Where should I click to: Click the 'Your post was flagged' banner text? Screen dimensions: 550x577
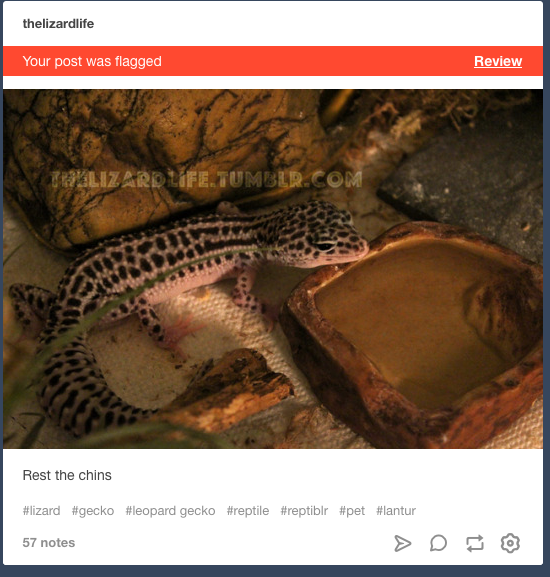[x=92, y=61]
